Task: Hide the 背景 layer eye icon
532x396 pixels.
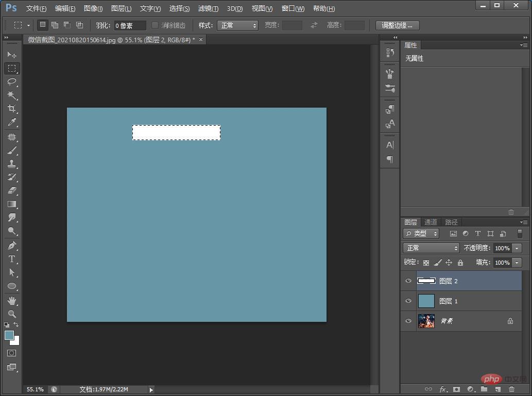Action: coord(408,321)
